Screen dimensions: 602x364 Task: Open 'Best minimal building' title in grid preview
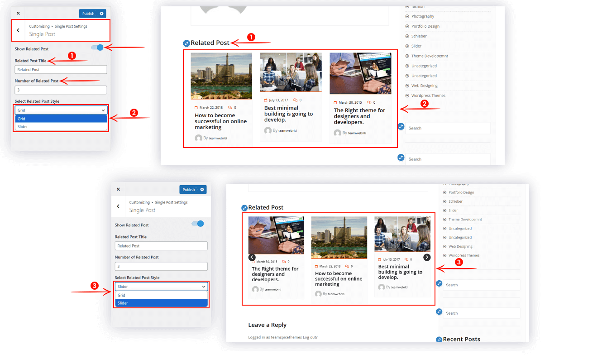[x=289, y=114]
